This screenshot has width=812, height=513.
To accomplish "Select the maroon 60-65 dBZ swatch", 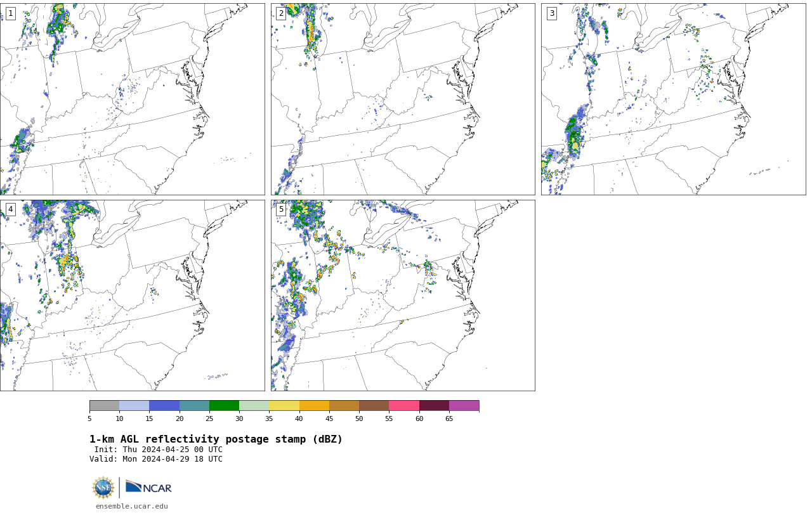I will tap(434, 406).
